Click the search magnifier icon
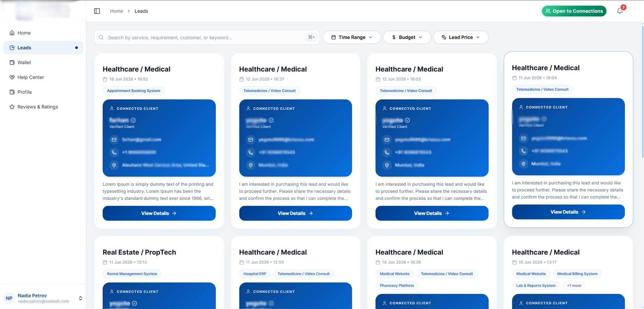 (x=101, y=37)
